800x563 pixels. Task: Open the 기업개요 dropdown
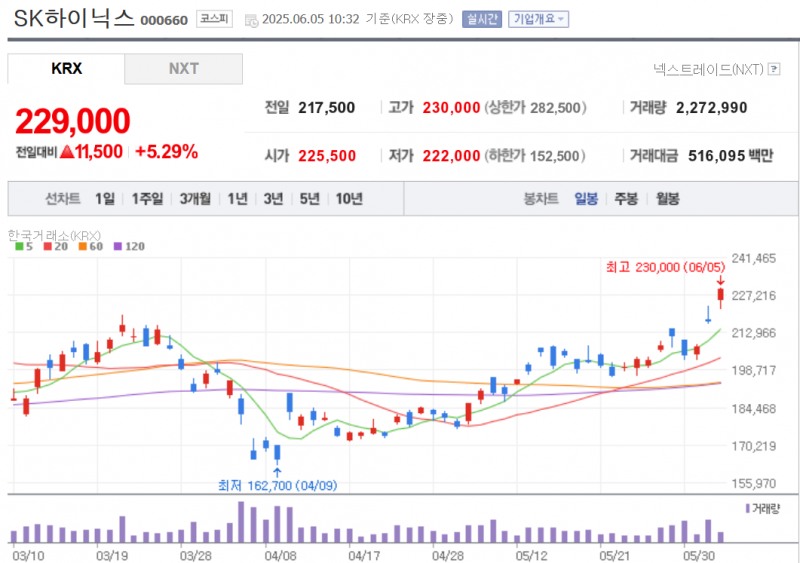coord(538,19)
